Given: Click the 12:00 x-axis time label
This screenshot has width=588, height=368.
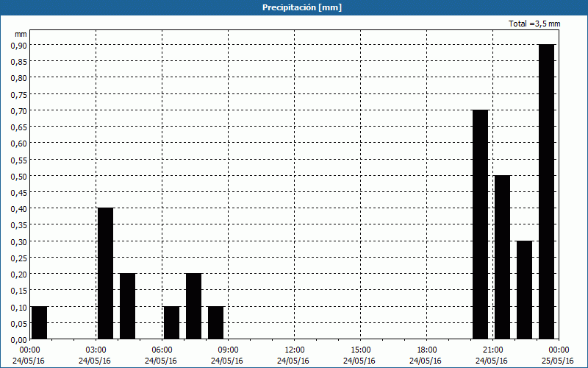Looking at the screenshot, I should (x=295, y=350).
